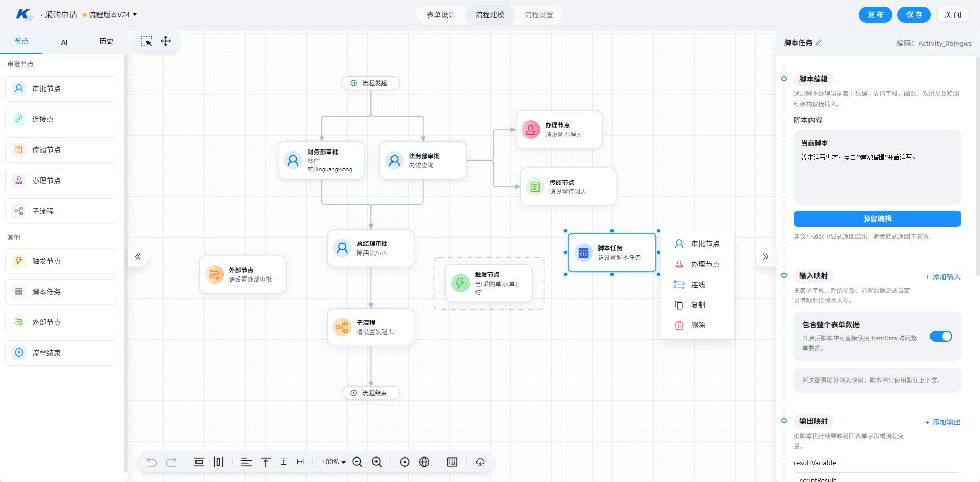Click the 触发节点 green lightning icon on canvas
Viewport: 980px width, 482px height.
(460, 283)
